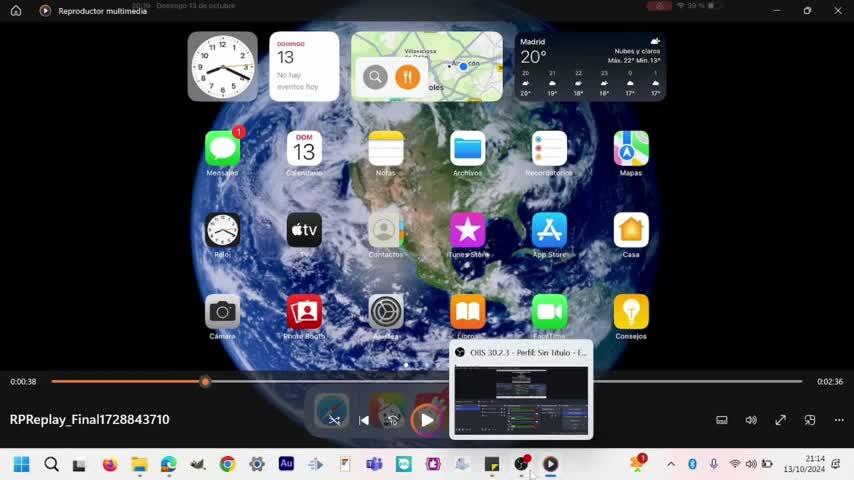Play the video

(427, 420)
